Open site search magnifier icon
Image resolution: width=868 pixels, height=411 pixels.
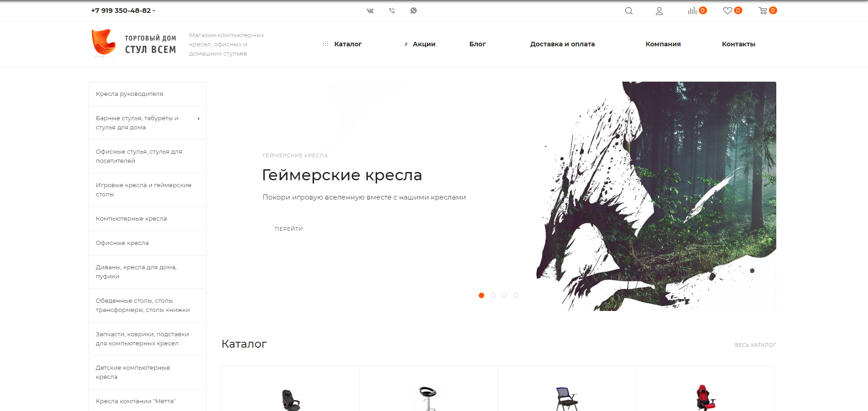[x=629, y=11]
